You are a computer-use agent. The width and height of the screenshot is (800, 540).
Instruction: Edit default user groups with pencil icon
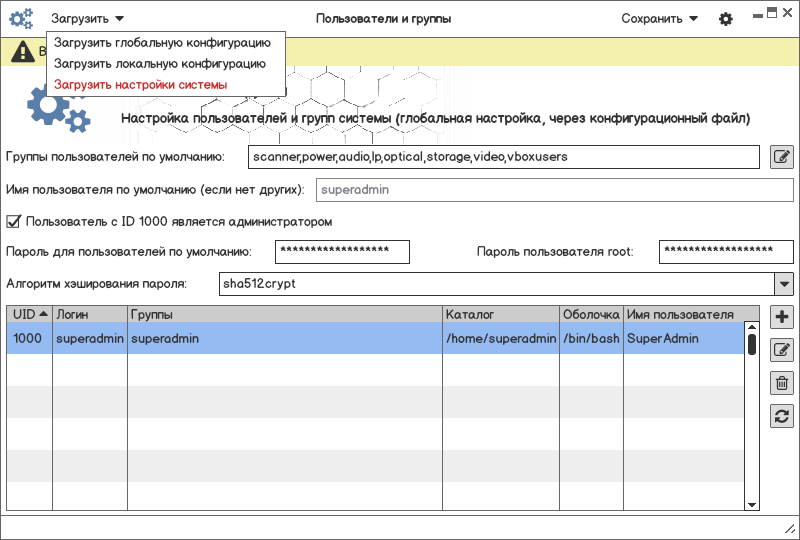click(x=782, y=157)
